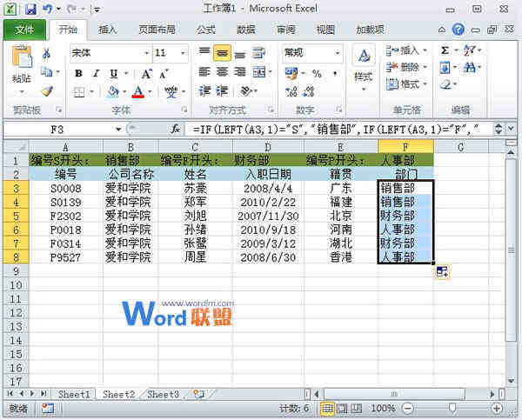
Task: Click Decrease Indent icon
Action: [x=204, y=90]
